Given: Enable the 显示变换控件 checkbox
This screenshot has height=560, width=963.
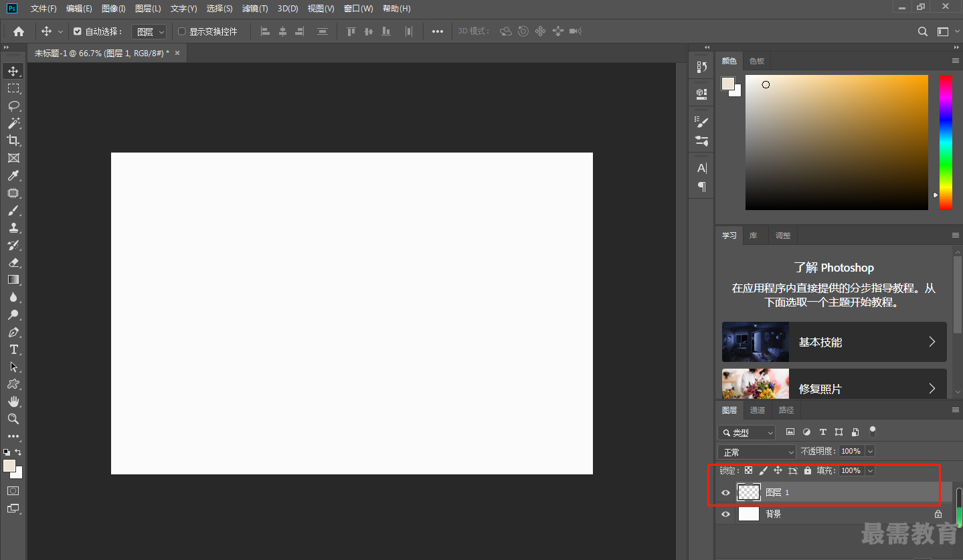Looking at the screenshot, I should pyautogui.click(x=181, y=31).
